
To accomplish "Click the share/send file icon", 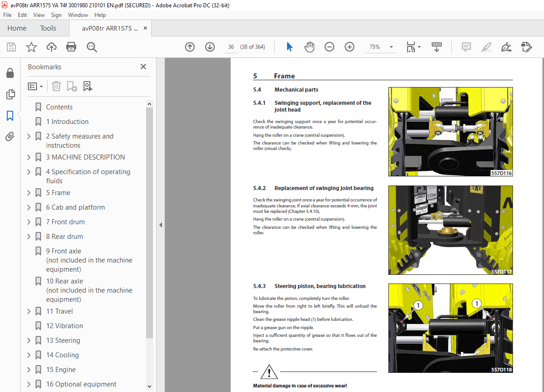I will point(526,47).
